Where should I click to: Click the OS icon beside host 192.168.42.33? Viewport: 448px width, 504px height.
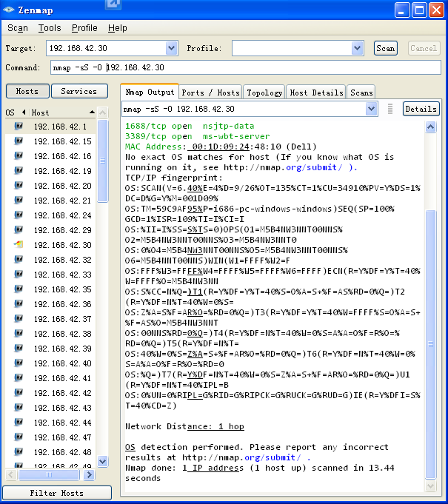coord(19,274)
